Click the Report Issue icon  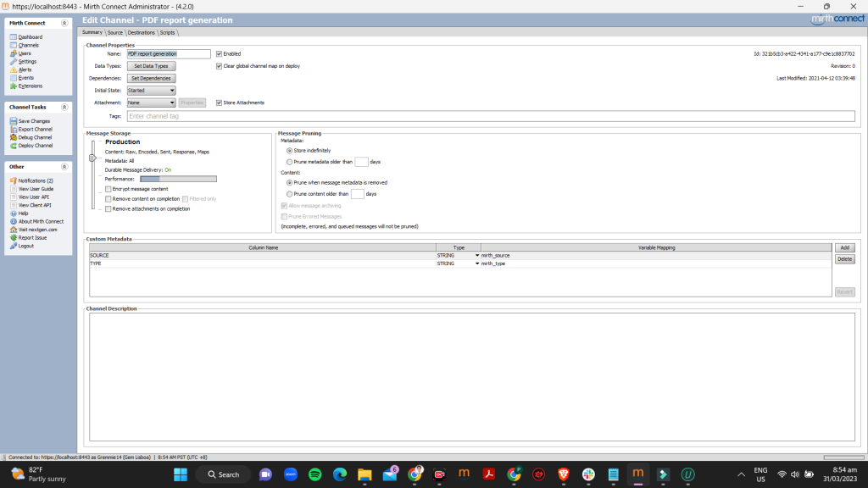coord(14,238)
